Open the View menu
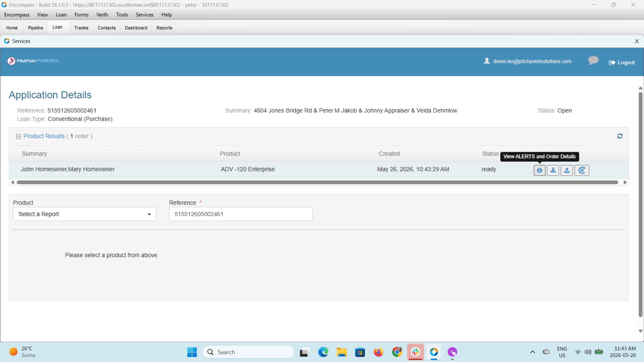Viewport: 644px width, 362px height. (42, 15)
